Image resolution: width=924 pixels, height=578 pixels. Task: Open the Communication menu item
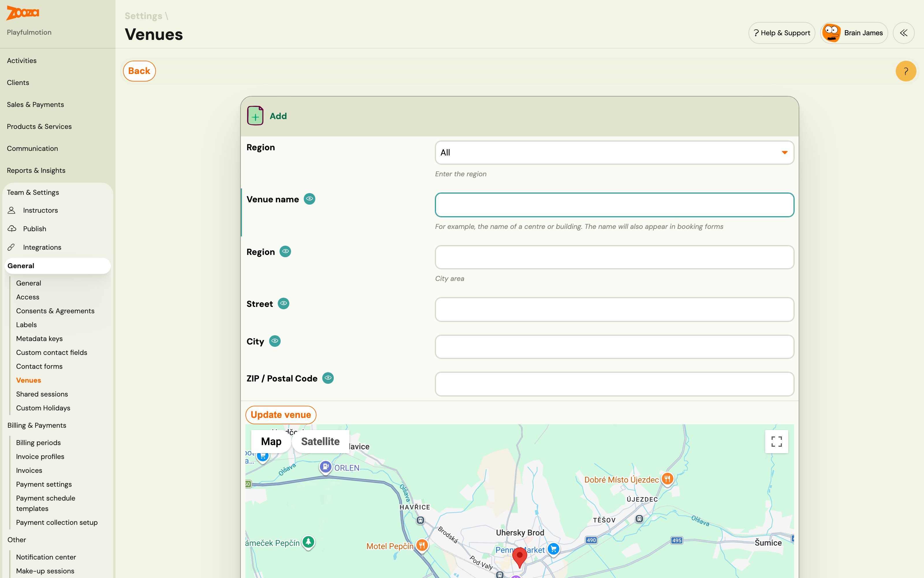pyautogui.click(x=32, y=149)
